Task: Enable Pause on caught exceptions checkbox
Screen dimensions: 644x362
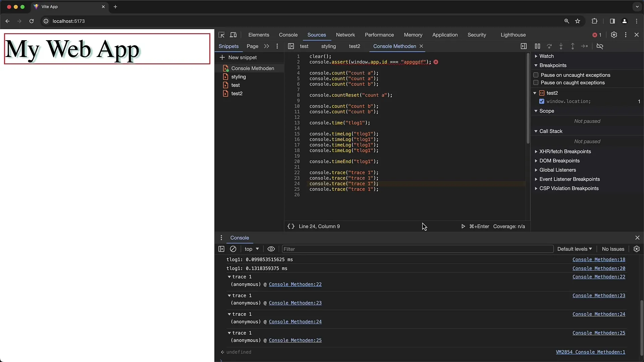Action: click(x=536, y=83)
